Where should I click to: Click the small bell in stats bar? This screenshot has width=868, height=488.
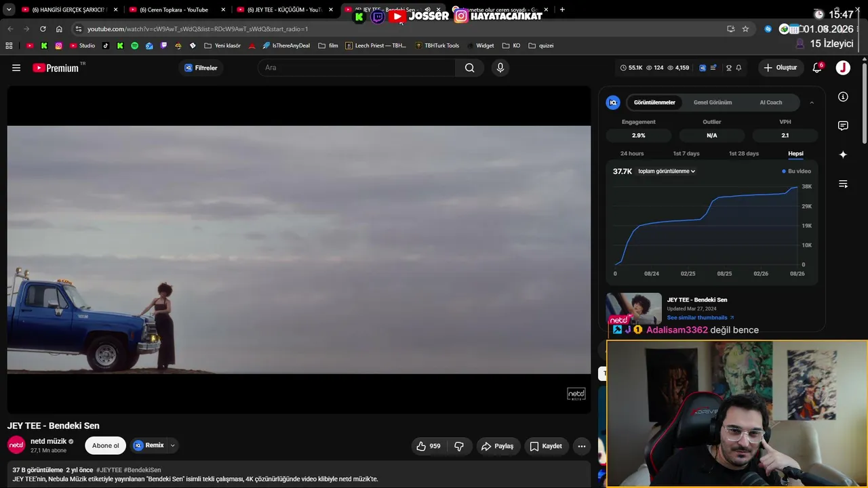tap(738, 68)
